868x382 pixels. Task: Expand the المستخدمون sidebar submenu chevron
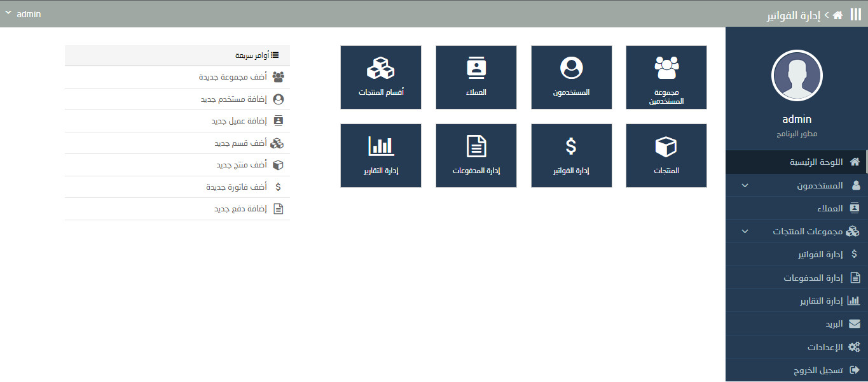pos(745,186)
